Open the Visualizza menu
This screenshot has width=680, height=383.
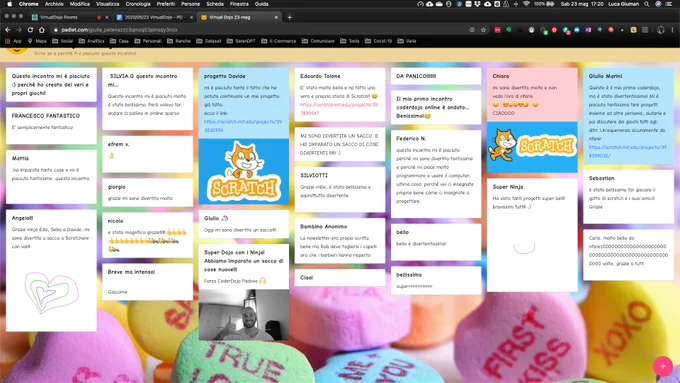[108, 4]
